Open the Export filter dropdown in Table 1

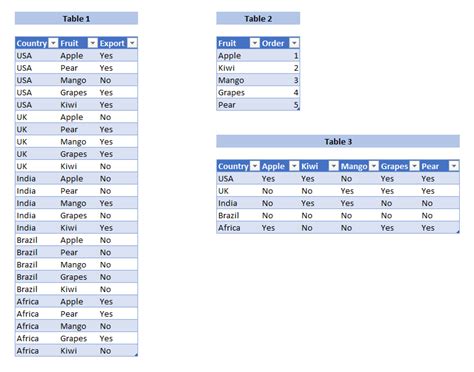tap(132, 43)
